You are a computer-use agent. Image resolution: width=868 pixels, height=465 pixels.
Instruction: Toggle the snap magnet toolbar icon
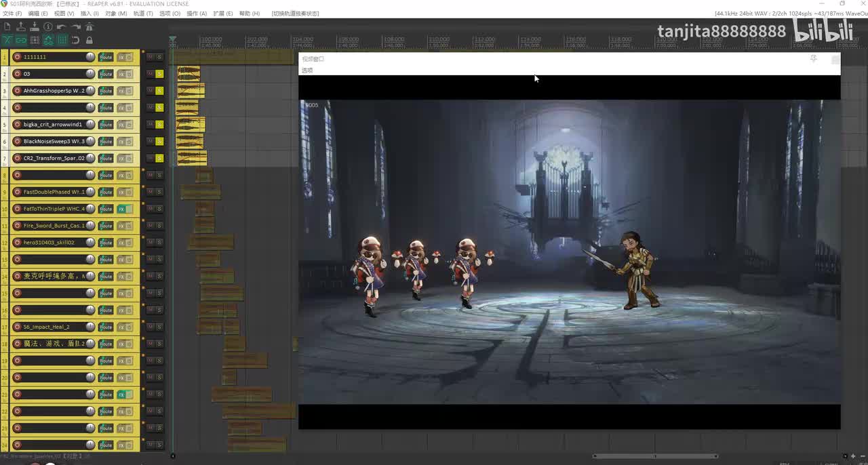pos(75,40)
